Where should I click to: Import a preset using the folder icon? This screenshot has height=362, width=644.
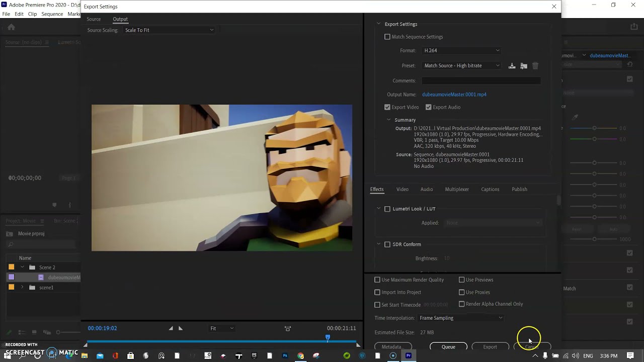(x=524, y=66)
